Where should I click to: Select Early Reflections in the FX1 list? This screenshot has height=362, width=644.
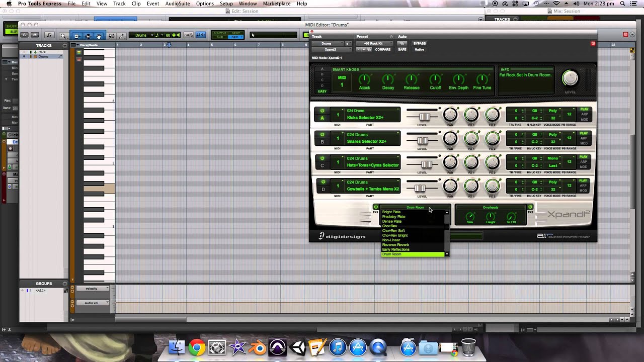tap(413, 249)
